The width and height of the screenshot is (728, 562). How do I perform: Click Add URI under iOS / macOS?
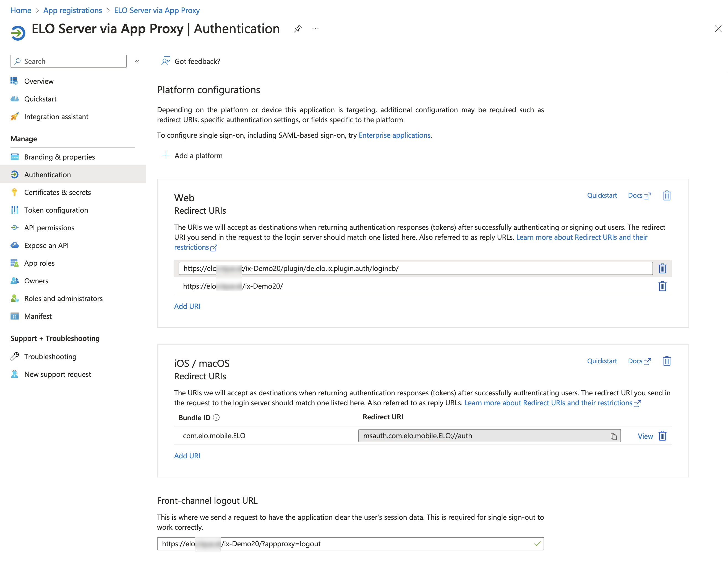[187, 456]
